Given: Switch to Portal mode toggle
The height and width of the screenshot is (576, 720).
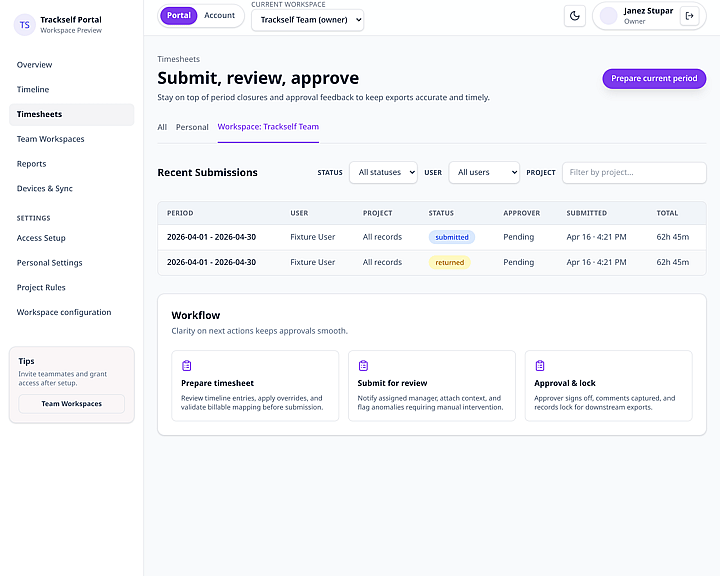Looking at the screenshot, I should click(179, 16).
